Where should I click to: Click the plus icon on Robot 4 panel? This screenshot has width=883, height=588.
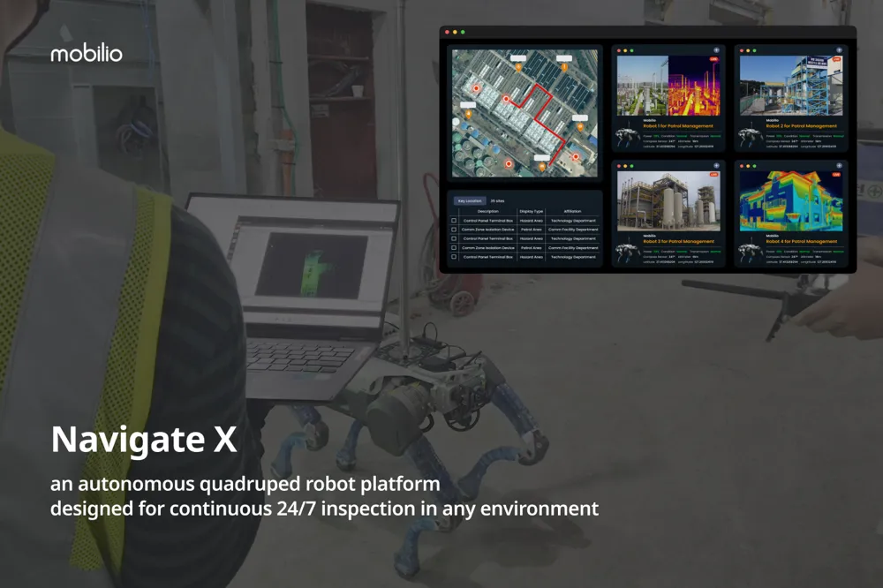(x=838, y=166)
